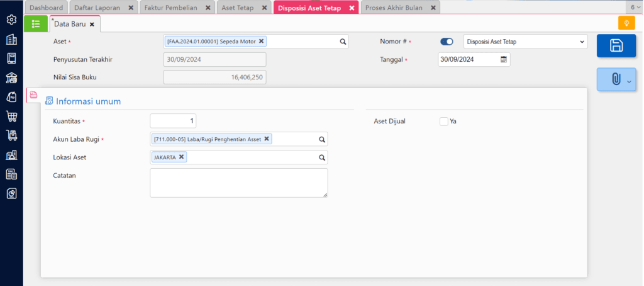Expand the paperclip attachment dropdown
Image resolution: width=644 pixels, height=286 pixels.
tap(616, 79)
